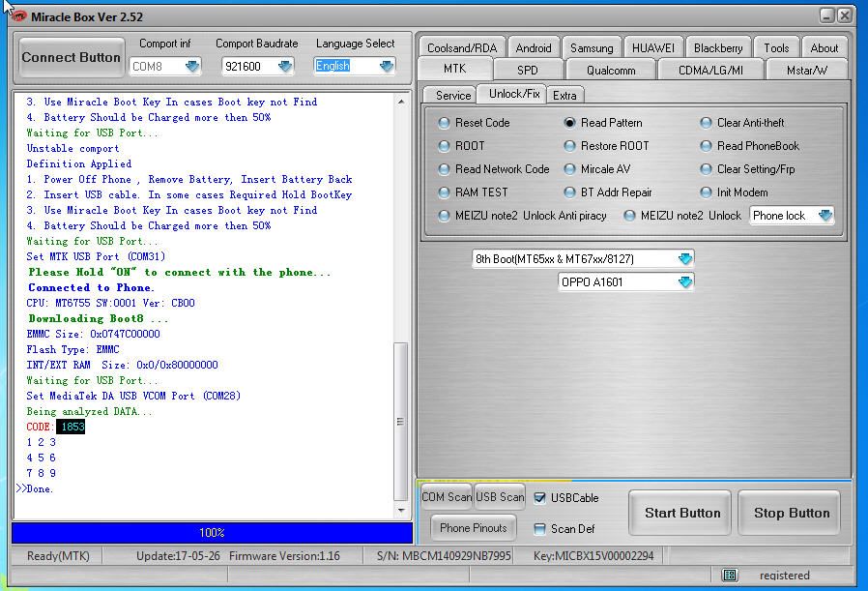This screenshot has width=868, height=591.
Task: Click the grid icon beside registered status
Action: pyautogui.click(x=730, y=575)
